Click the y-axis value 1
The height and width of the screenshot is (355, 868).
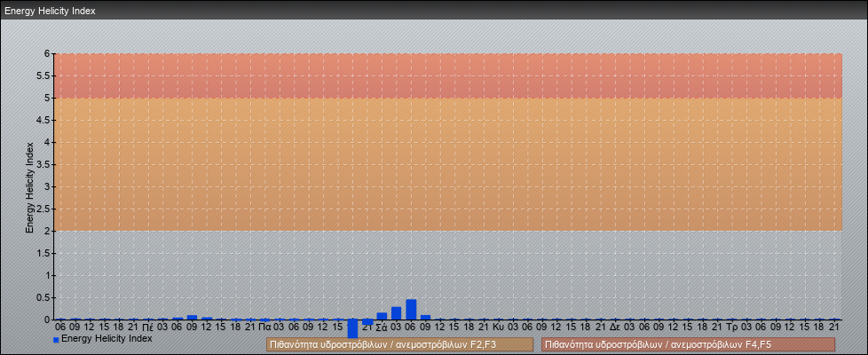click(x=47, y=275)
